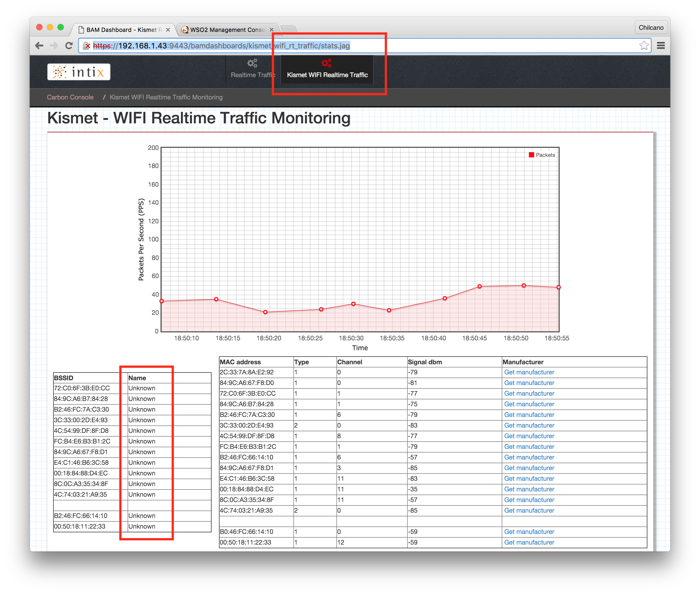The height and width of the screenshot is (594, 700).
Task: Open the Carbon Console breadcrumb link
Action: (x=70, y=97)
